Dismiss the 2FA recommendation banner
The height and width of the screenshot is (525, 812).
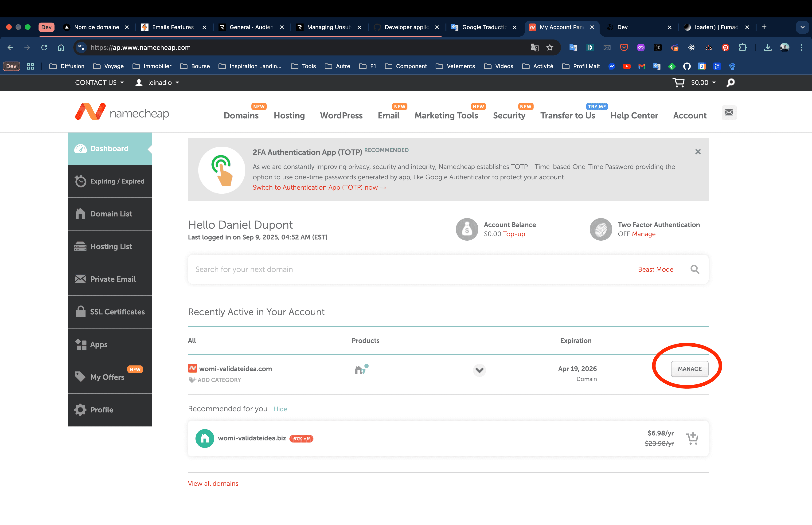pyautogui.click(x=698, y=152)
